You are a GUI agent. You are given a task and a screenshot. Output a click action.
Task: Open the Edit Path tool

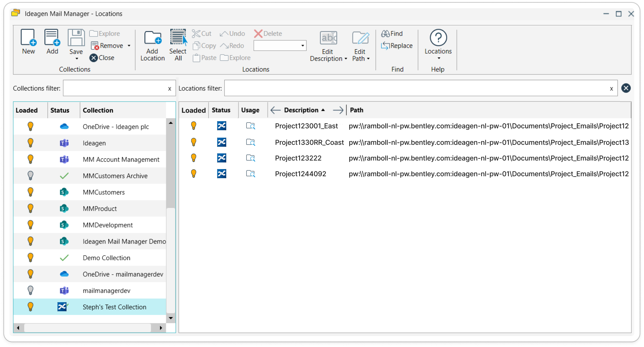[360, 38]
